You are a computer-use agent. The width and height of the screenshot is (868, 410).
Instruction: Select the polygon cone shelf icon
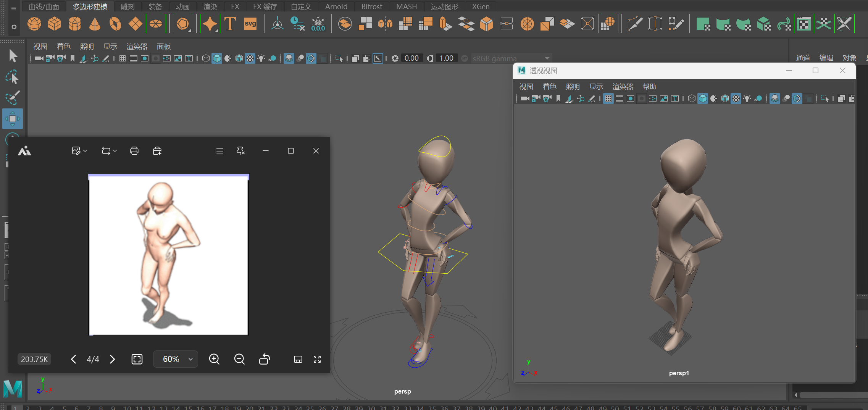95,24
